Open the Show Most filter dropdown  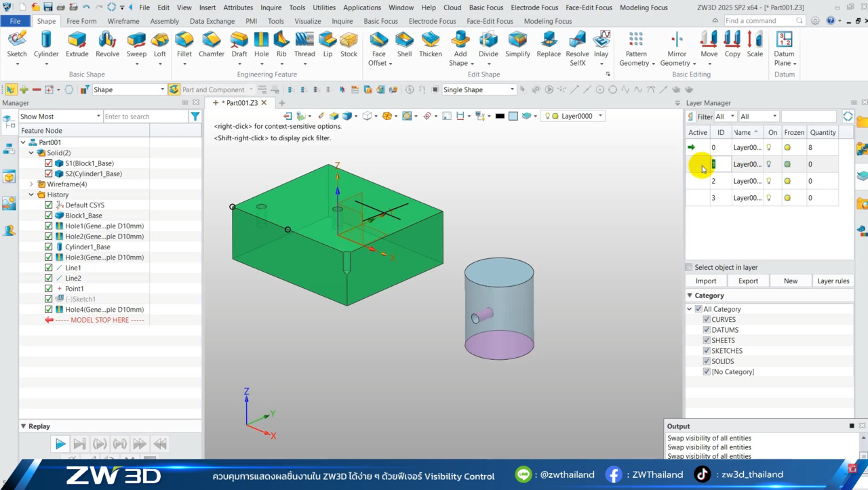tap(60, 117)
